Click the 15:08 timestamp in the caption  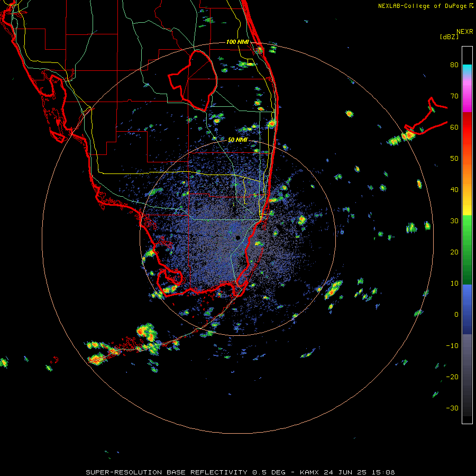(385, 472)
